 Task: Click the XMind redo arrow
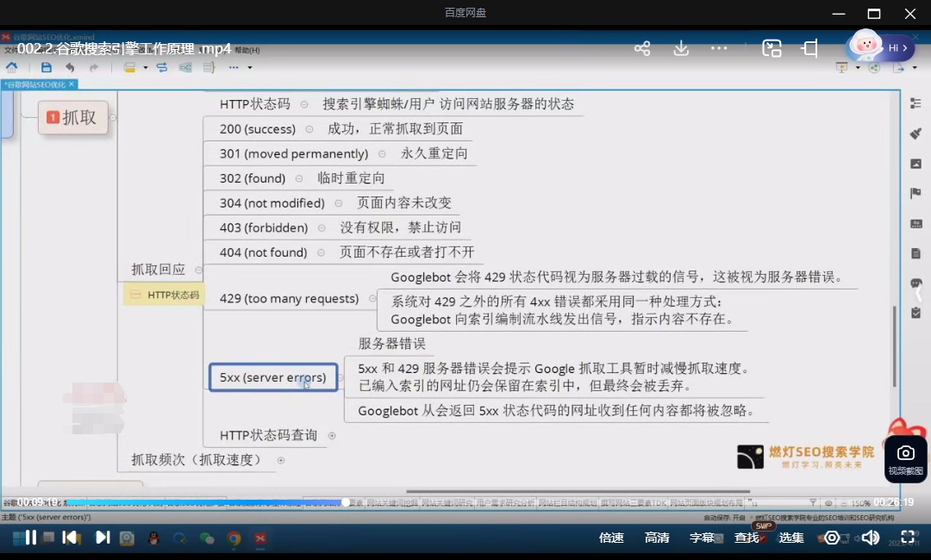94,67
